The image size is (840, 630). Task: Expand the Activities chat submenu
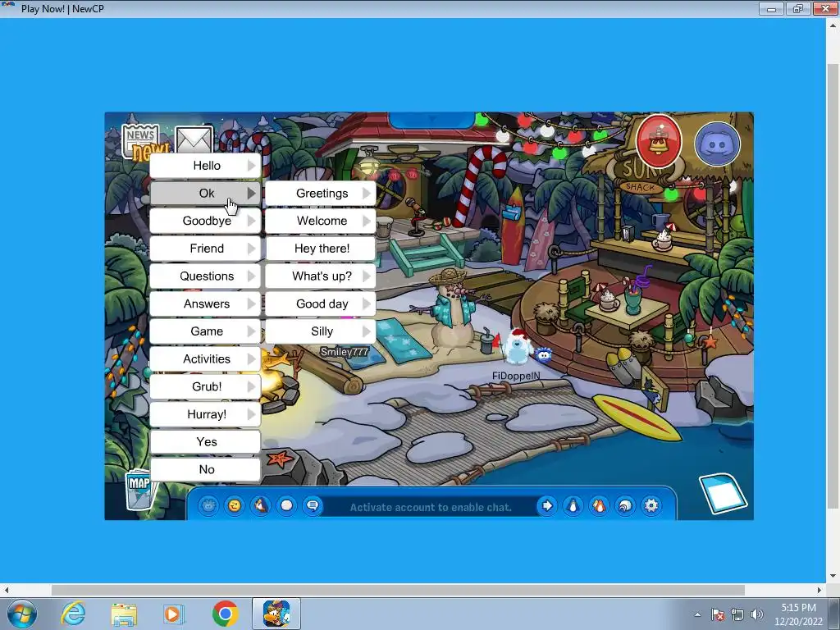(205, 359)
